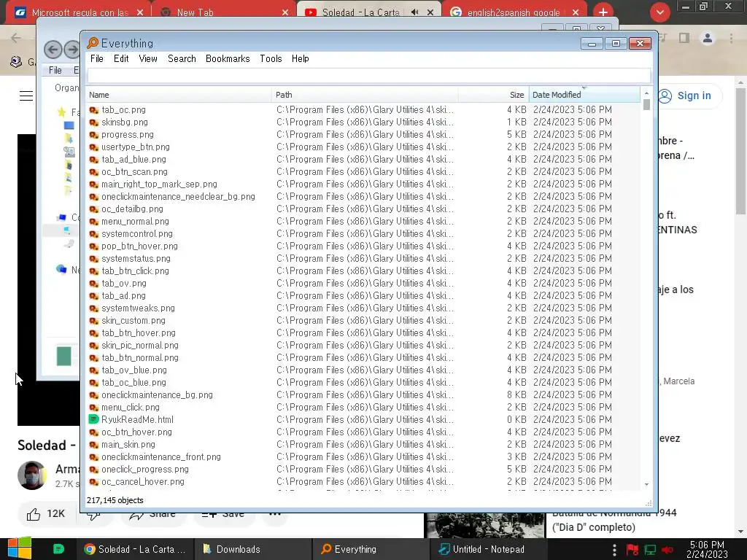747x560 pixels.
Task: Select RyukReadMe.html file name
Action: (x=137, y=419)
